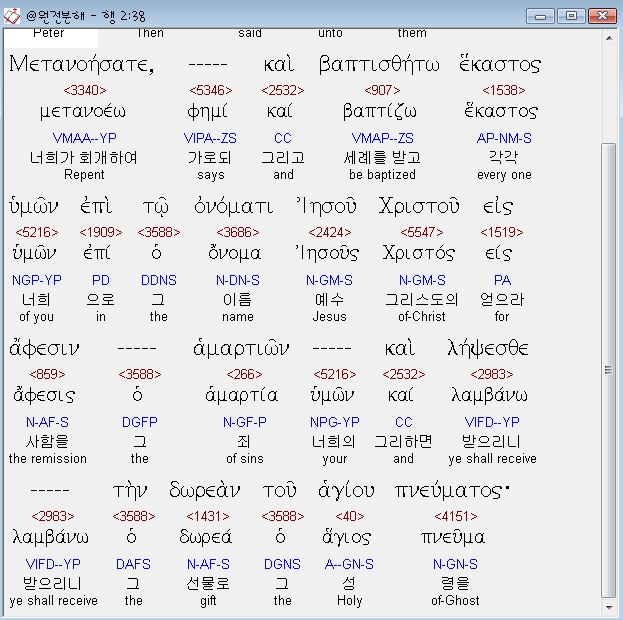Maximize the 원전분해 window
Image resolution: width=623 pixels, height=620 pixels.
click(x=571, y=16)
